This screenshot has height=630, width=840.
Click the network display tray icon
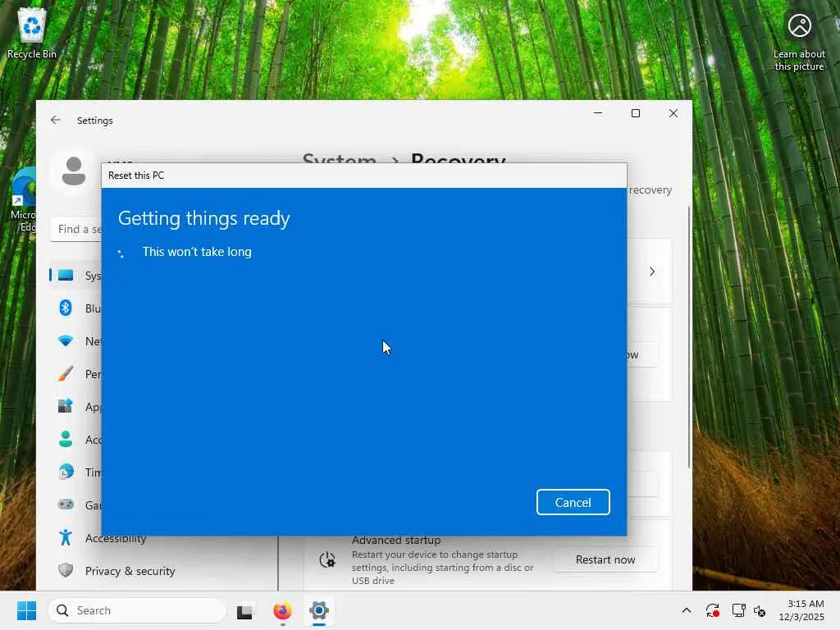(x=739, y=610)
